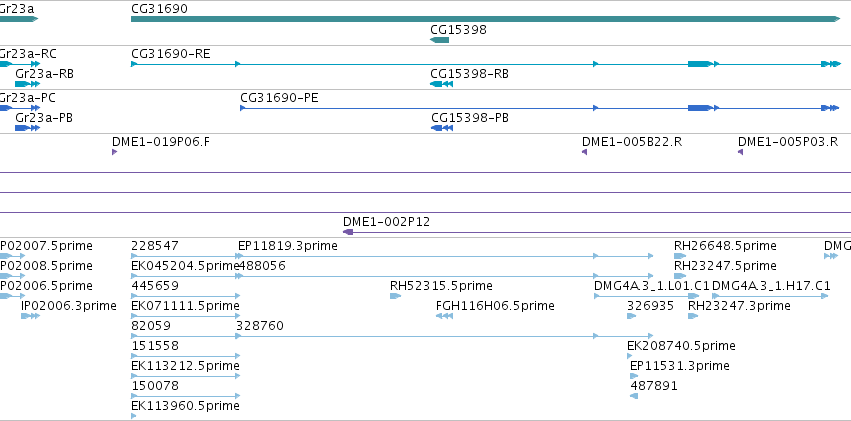The width and height of the screenshot is (851, 421).
Task: Click the Gr23a-RC transcript label
Action: click(28, 54)
